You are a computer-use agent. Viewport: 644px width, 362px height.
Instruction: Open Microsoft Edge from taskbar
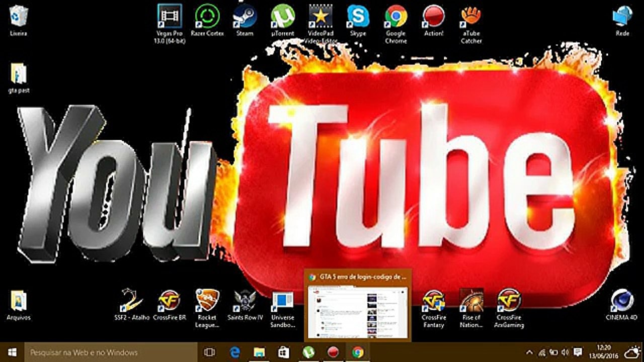(x=234, y=352)
